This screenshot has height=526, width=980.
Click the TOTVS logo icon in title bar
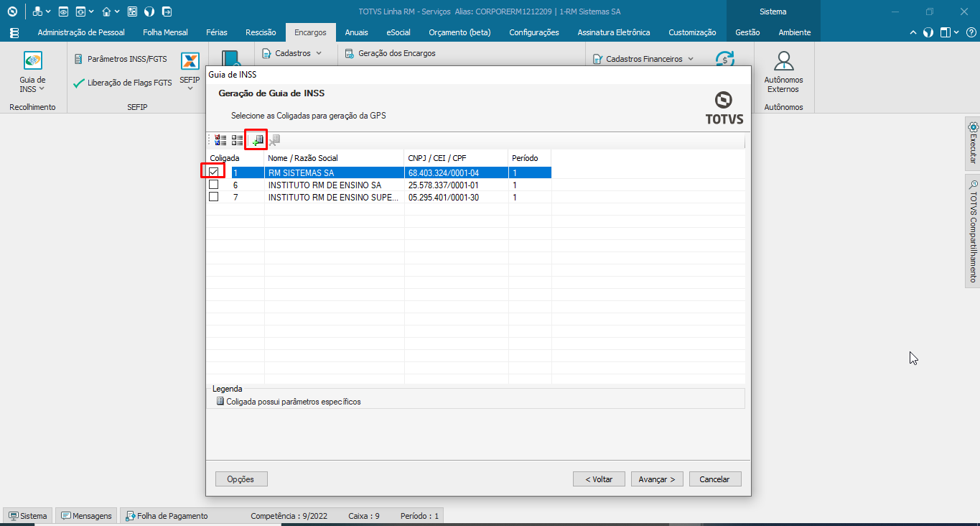(12, 11)
